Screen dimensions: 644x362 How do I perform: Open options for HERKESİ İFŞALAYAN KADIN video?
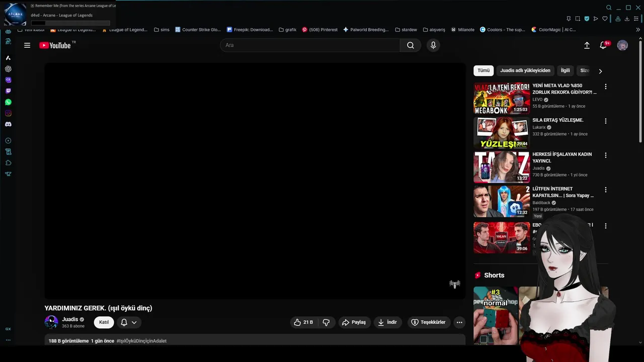(606, 155)
